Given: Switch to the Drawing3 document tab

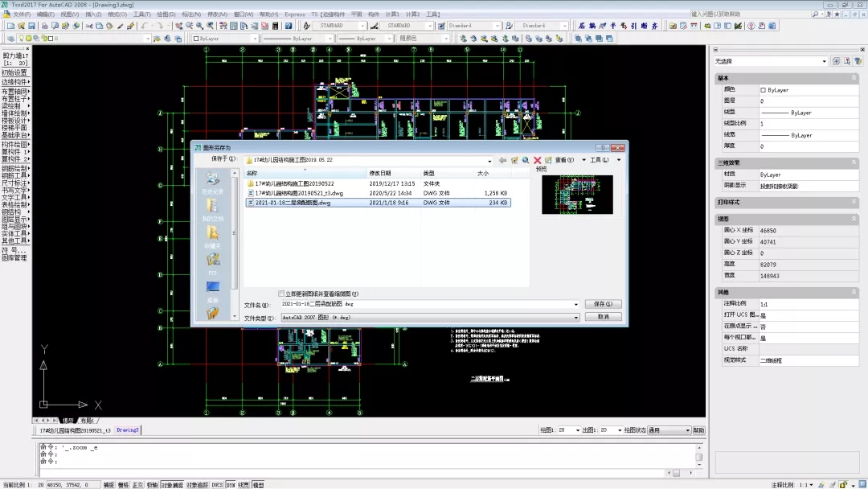Looking at the screenshot, I should (128, 430).
